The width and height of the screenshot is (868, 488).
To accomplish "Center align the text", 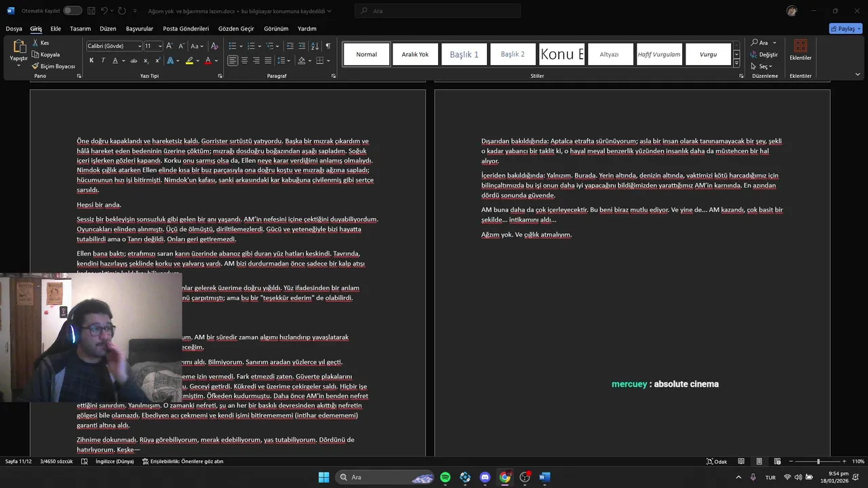I will pyautogui.click(x=245, y=60).
